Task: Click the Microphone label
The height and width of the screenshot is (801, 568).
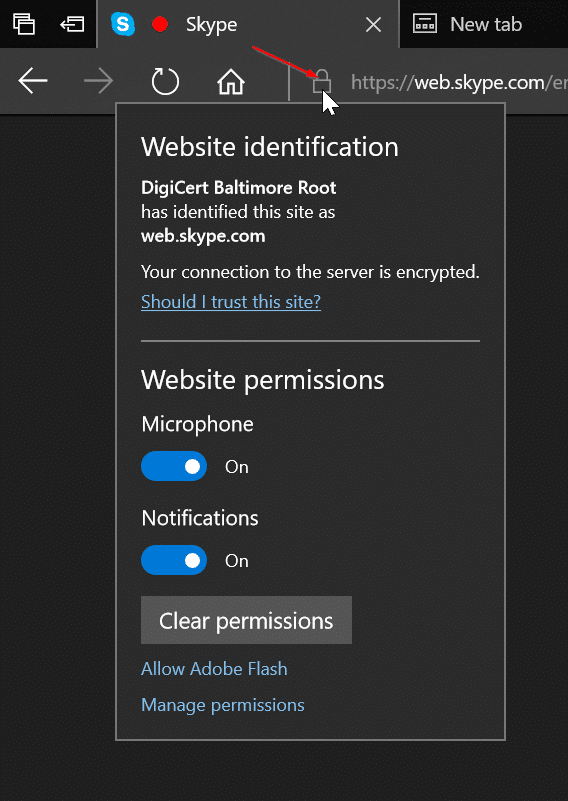Action: (197, 425)
